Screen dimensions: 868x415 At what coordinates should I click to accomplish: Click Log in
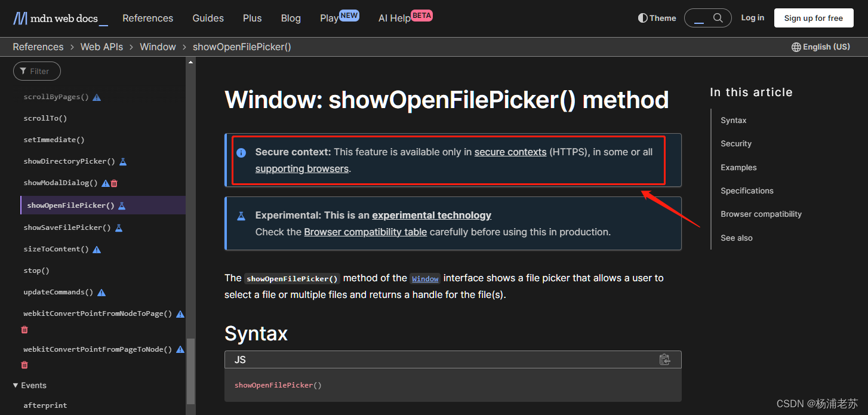tap(752, 18)
